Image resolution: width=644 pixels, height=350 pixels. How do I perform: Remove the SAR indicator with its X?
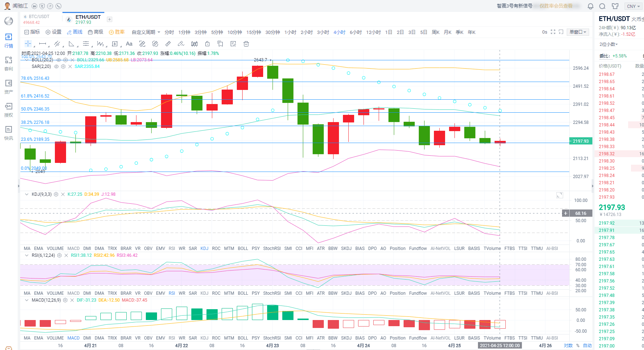pos(70,66)
